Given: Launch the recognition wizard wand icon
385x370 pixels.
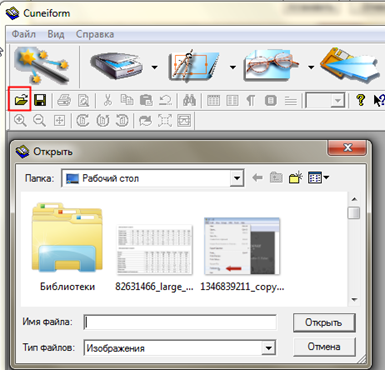Looking at the screenshot, I should coord(41,66).
